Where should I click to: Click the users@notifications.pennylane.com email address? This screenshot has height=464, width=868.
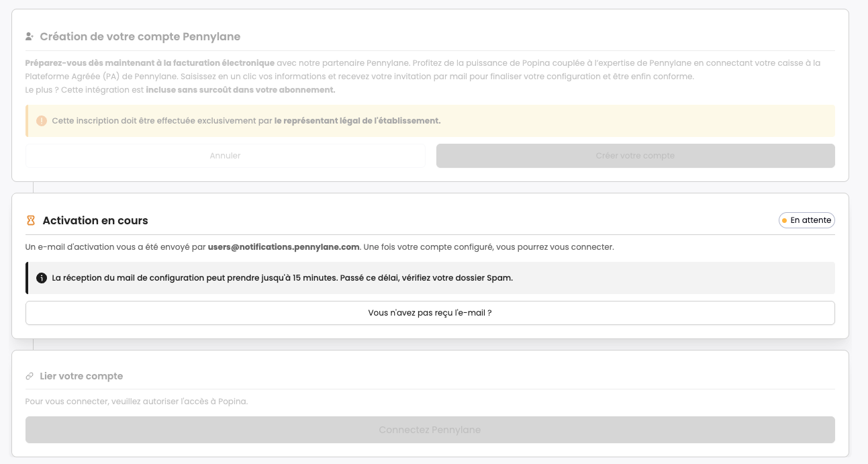pos(284,247)
